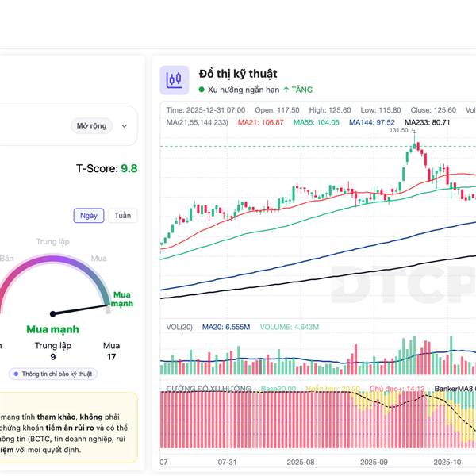The width and height of the screenshot is (476, 476).
Task: Click the green short-term trend dot
Action: [x=202, y=90]
